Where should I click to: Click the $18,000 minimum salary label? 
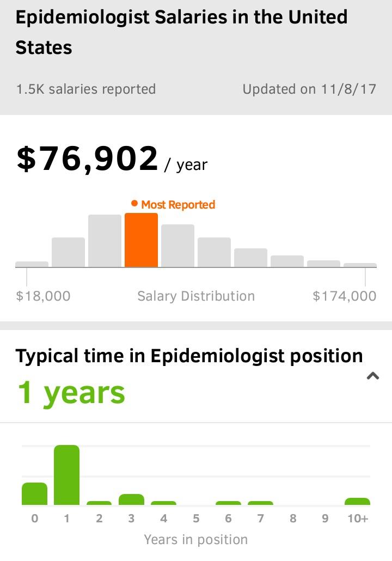coord(43,296)
